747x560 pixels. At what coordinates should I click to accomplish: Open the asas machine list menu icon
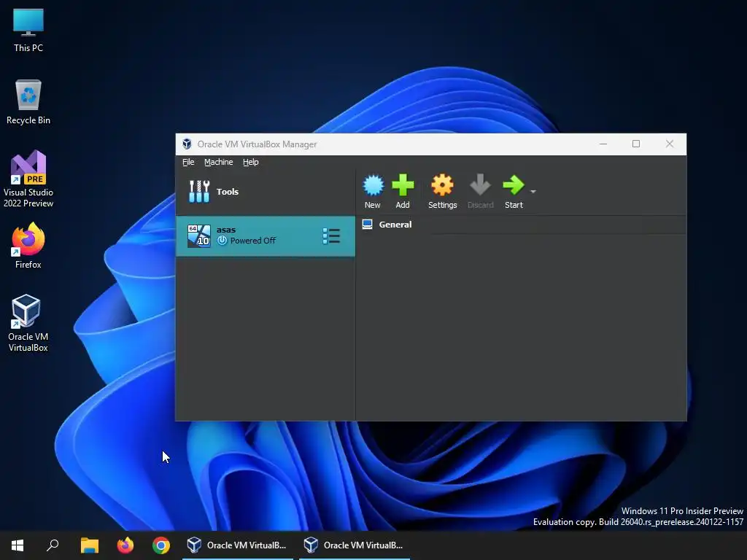coord(331,236)
